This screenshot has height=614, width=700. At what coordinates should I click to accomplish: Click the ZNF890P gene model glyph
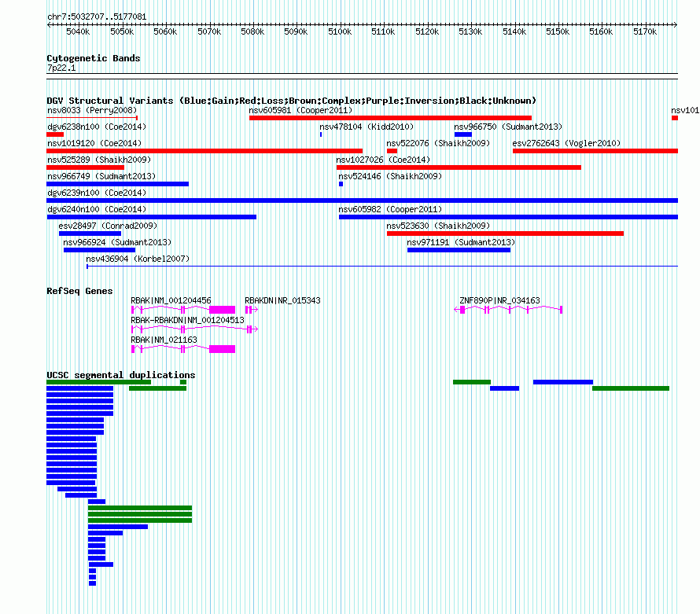[x=508, y=310]
